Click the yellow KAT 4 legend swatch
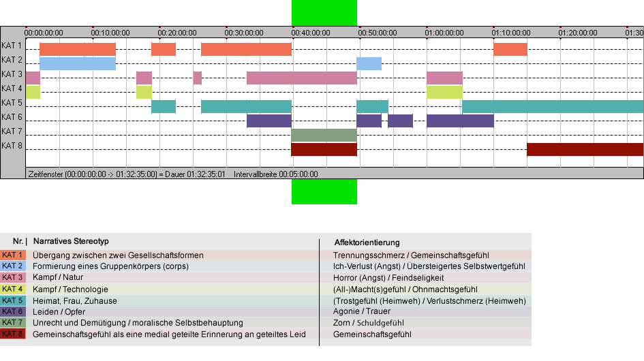644x361 pixels. pos(13,289)
